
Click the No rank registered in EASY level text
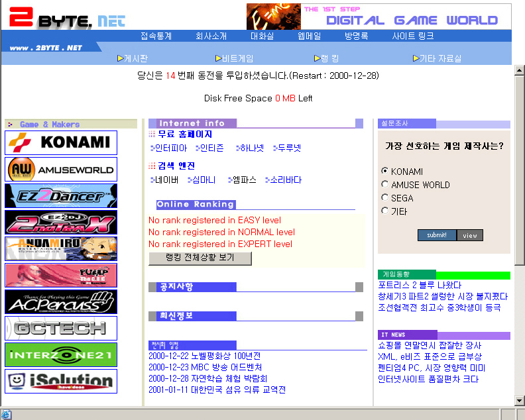coord(215,220)
